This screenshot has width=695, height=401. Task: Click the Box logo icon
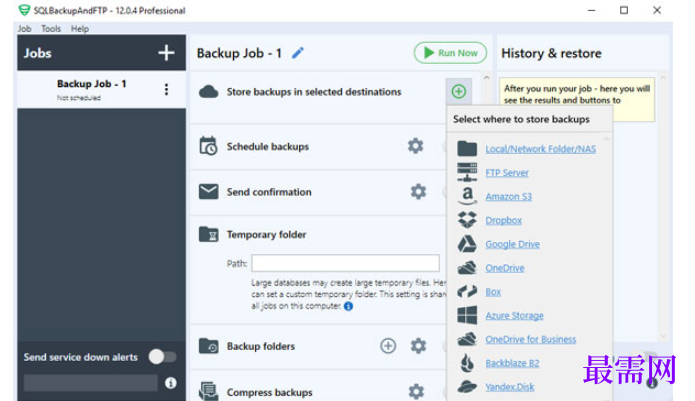(467, 292)
